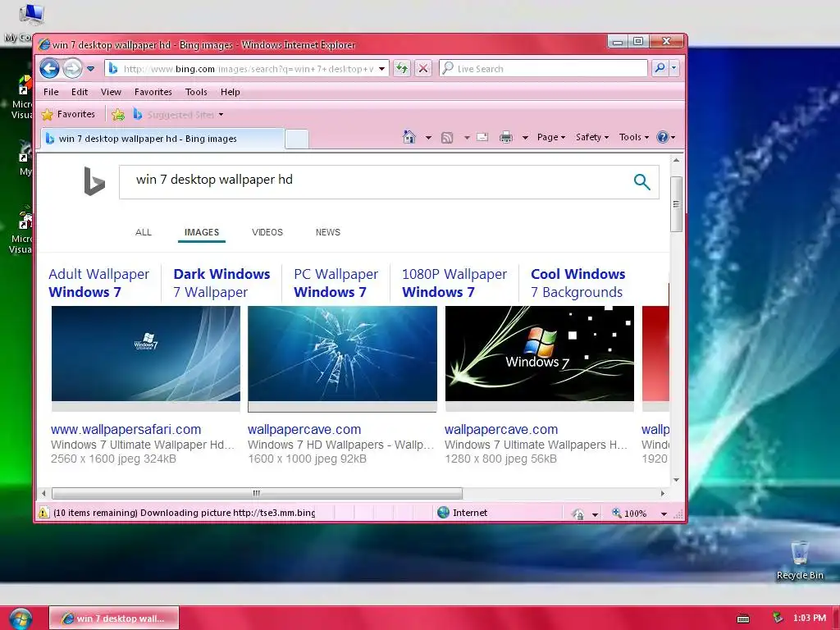Click the status bar warning icon
Screen dimensions: 840x630
[x=43, y=513]
